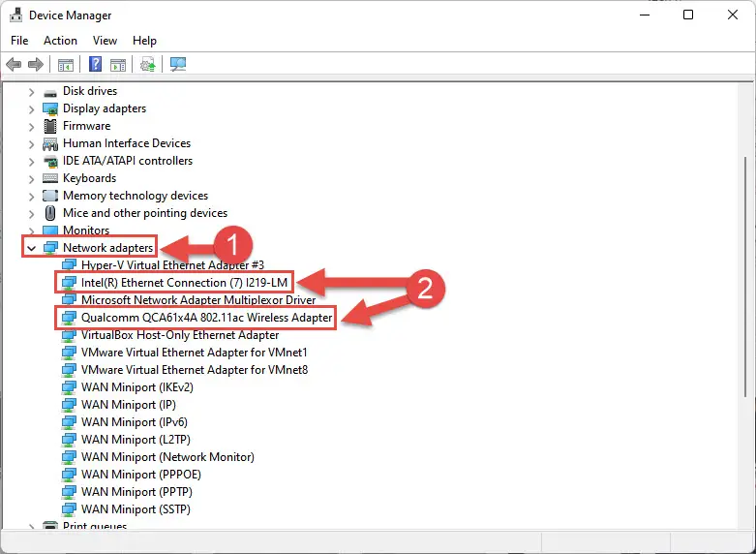Click the Display adapters icon

click(50, 109)
